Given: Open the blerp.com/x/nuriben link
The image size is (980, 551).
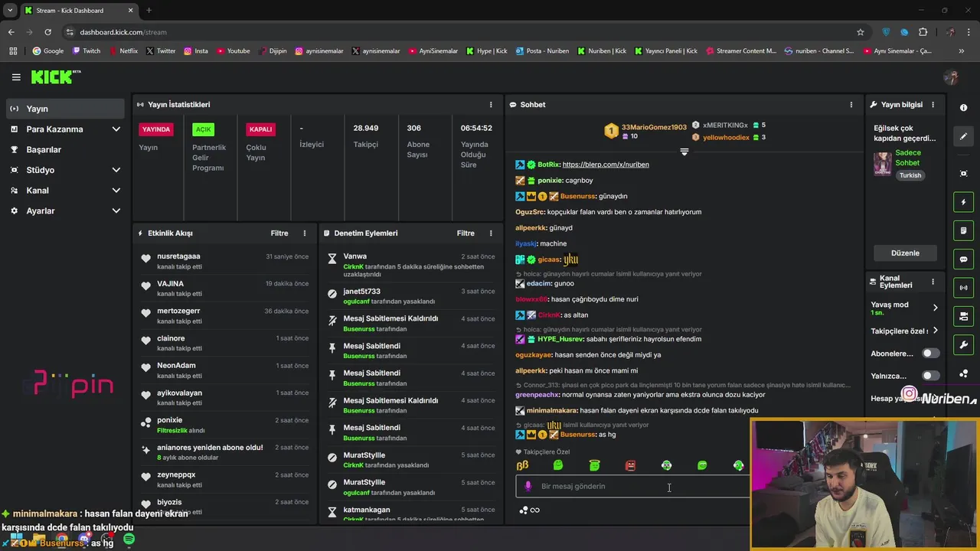Looking at the screenshot, I should tap(606, 165).
